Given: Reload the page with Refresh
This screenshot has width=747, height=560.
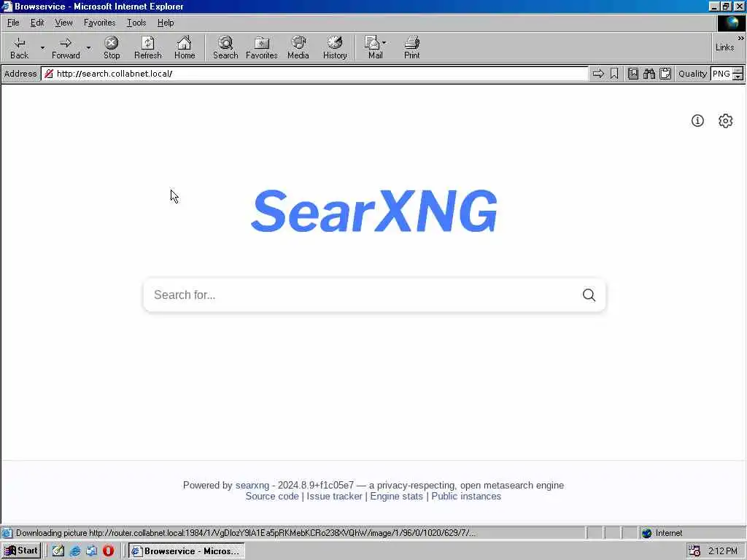Looking at the screenshot, I should pos(147,47).
